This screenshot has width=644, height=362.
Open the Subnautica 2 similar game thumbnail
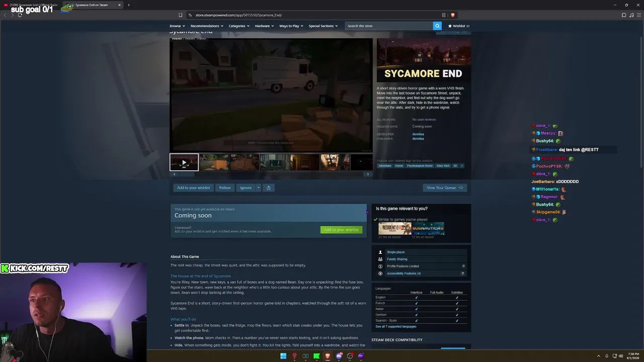tap(428, 229)
